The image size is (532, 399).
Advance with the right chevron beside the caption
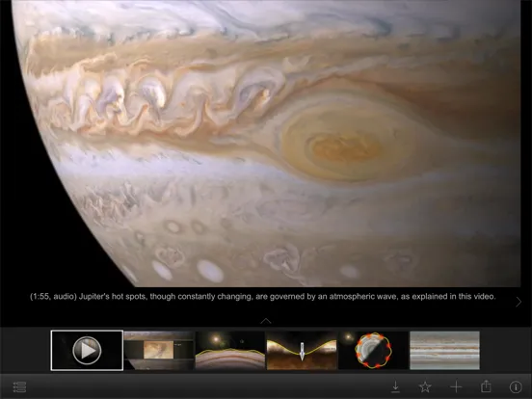tap(519, 302)
